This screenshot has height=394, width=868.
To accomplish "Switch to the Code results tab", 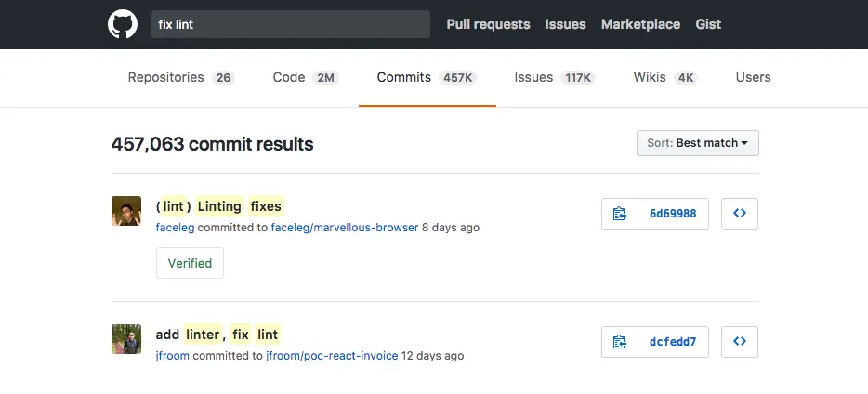I will point(305,77).
